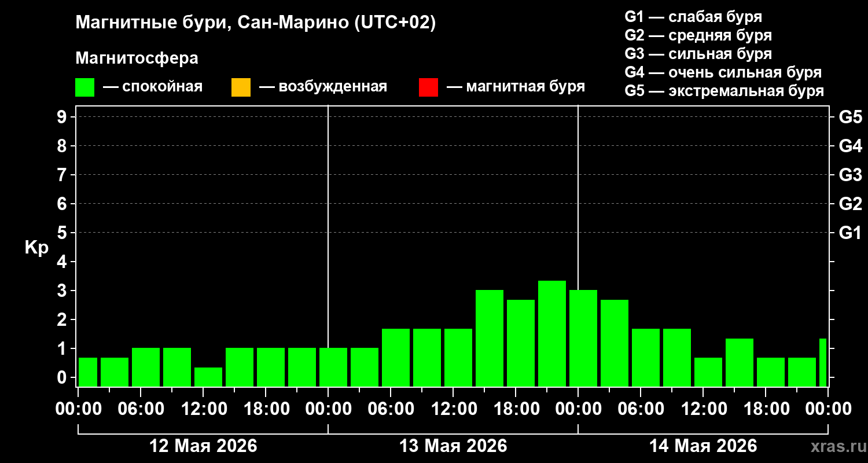Click the '13 Мая 2026' date label
Image resolution: width=868 pixels, height=463 pixels.
(453, 446)
